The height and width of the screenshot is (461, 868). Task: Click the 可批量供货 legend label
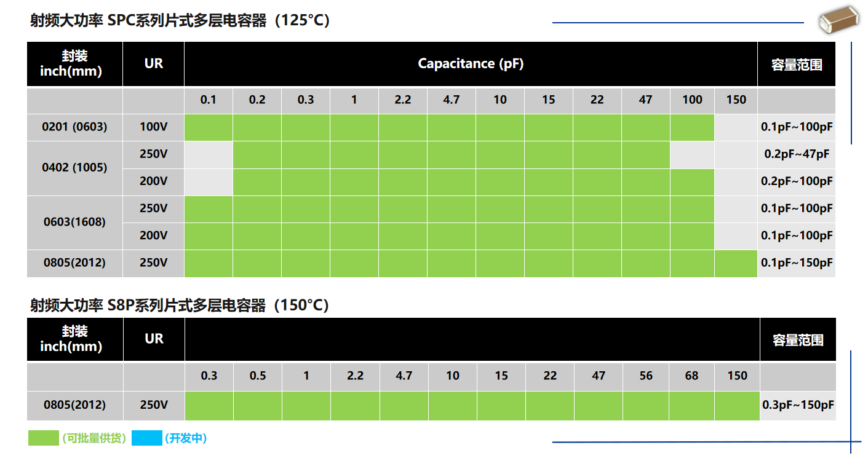(x=94, y=438)
